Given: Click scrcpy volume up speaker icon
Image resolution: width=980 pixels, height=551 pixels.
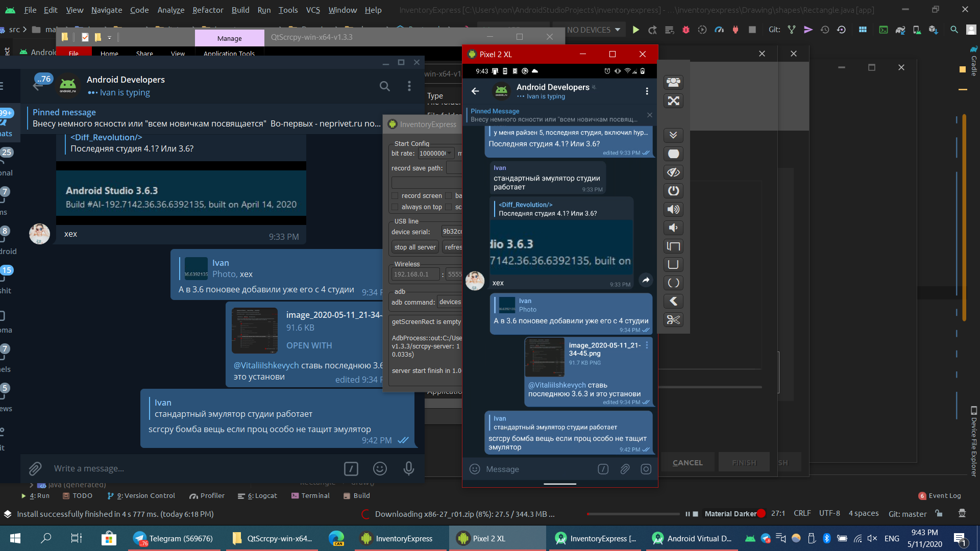Looking at the screenshot, I should [x=673, y=209].
